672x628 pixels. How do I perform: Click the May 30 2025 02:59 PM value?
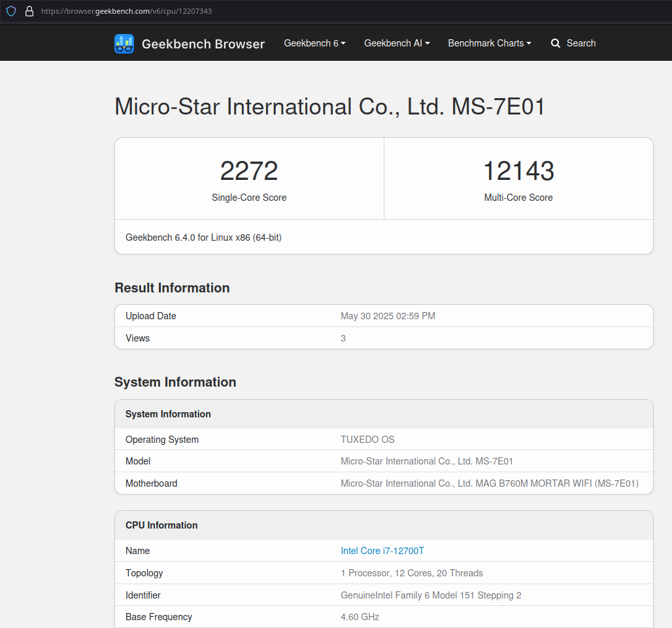click(388, 316)
